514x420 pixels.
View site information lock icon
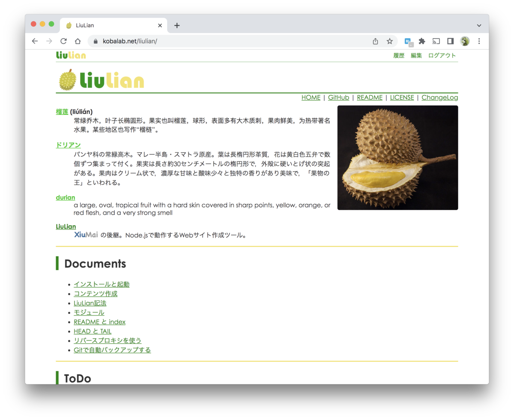coord(96,41)
